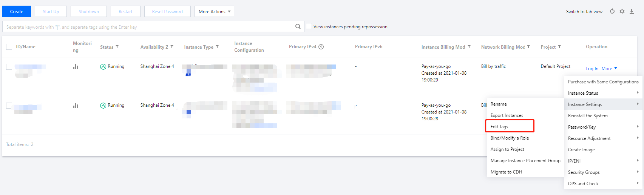Select the first instance row checkbox
Image resolution: width=644 pixels, height=195 pixels.
(9, 67)
